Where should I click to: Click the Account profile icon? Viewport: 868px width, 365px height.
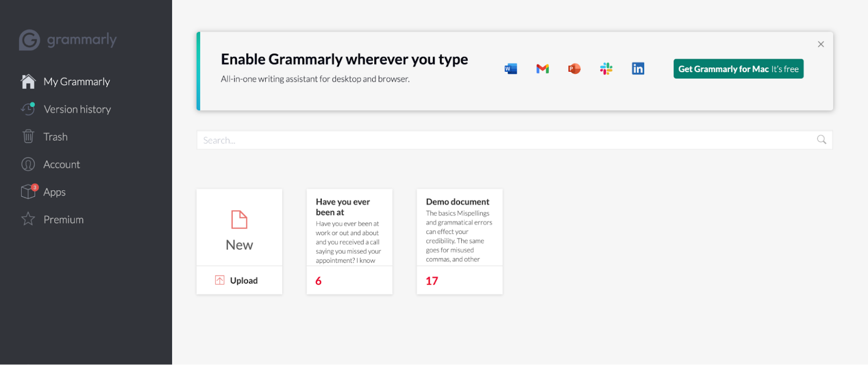[28, 164]
